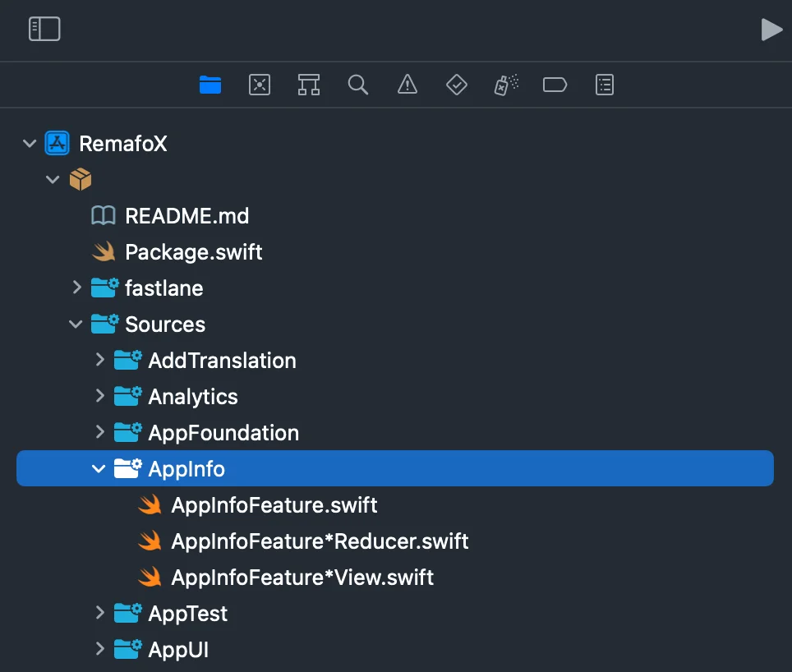Open the Debug navigator spray icon

click(x=506, y=85)
